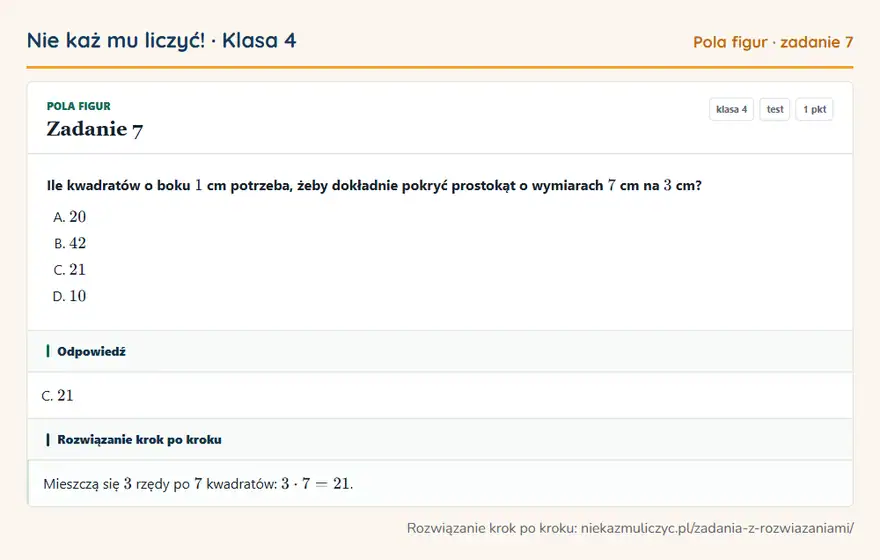The height and width of the screenshot is (560, 880).
Task: Click the 'Zadanie 7' heading
Action: pos(95,129)
